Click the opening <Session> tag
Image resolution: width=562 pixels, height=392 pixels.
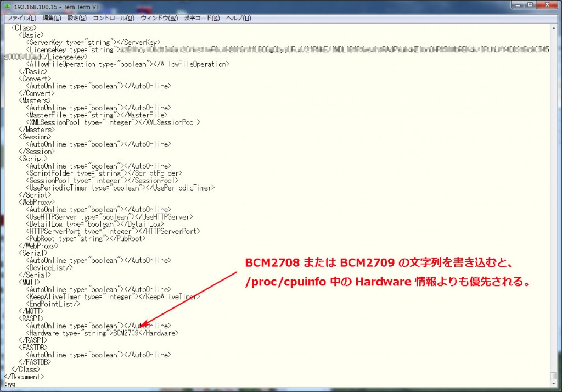point(35,137)
